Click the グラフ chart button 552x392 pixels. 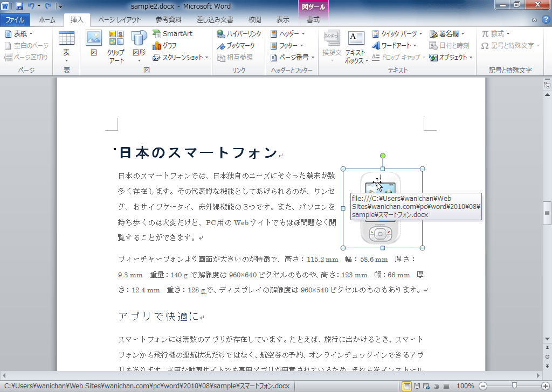pyautogui.click(x=164, y=45)
